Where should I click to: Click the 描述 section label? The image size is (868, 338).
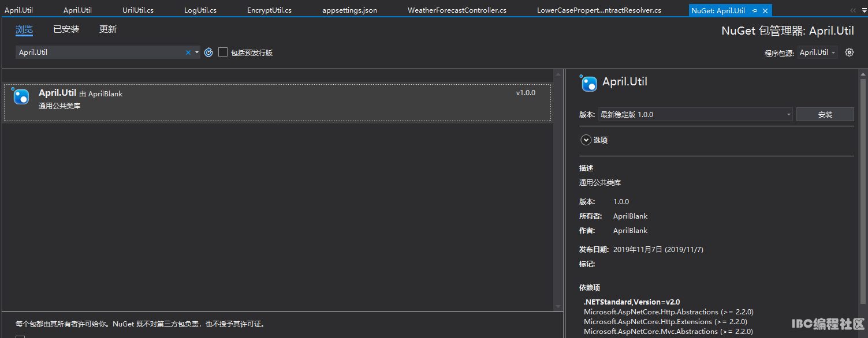586,168
